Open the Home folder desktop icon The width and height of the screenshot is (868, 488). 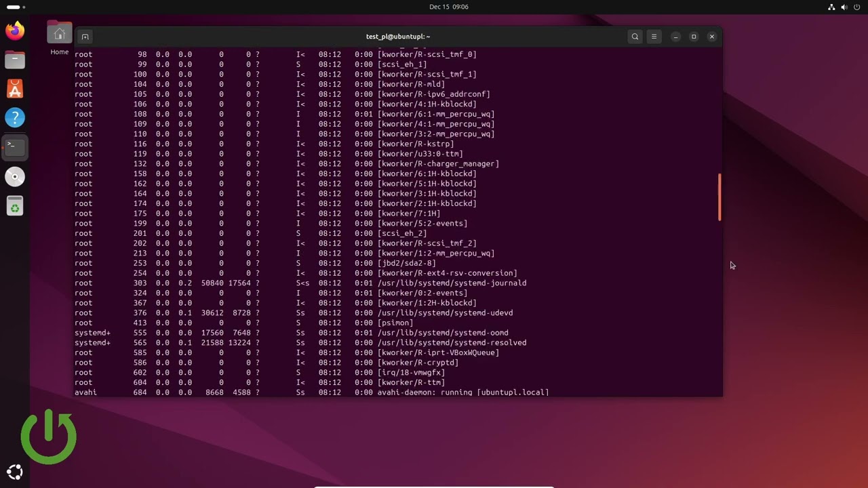click(x=60, y=38)
